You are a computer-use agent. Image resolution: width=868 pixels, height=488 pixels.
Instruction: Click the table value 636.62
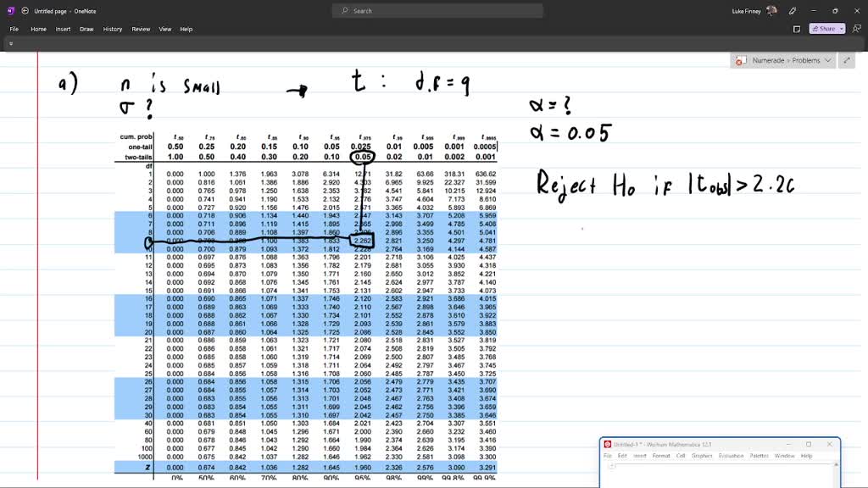point(485,174)
